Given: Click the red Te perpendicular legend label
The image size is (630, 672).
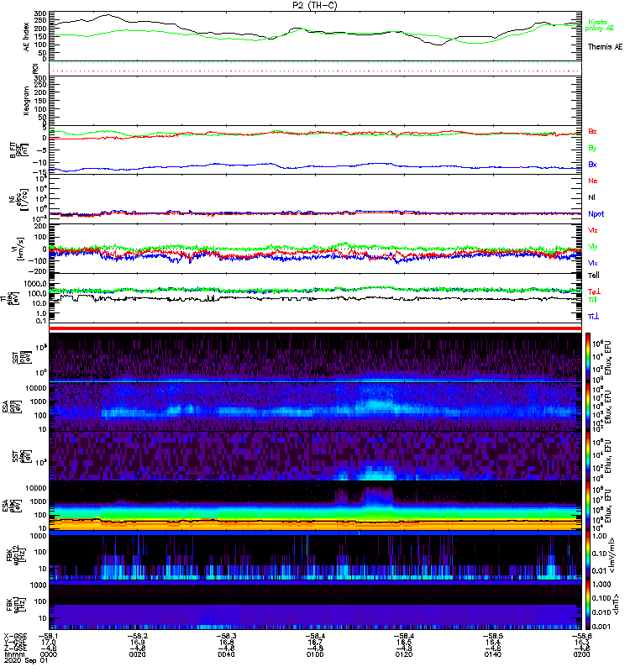Looking at the screenshot, I should [x=594, y=291].
